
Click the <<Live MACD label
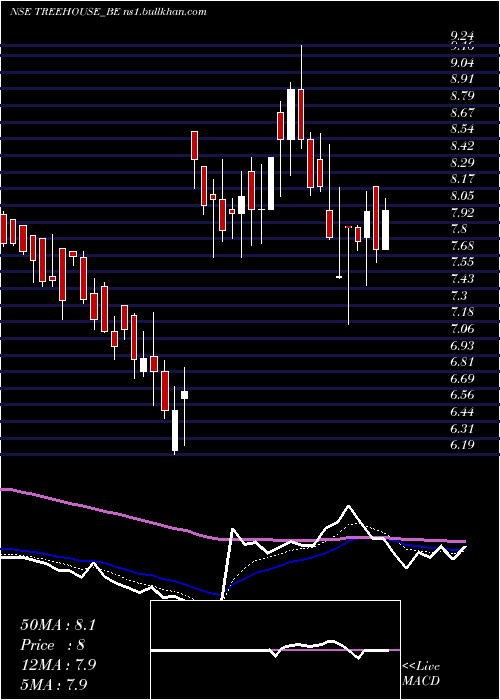coord(421,674)
